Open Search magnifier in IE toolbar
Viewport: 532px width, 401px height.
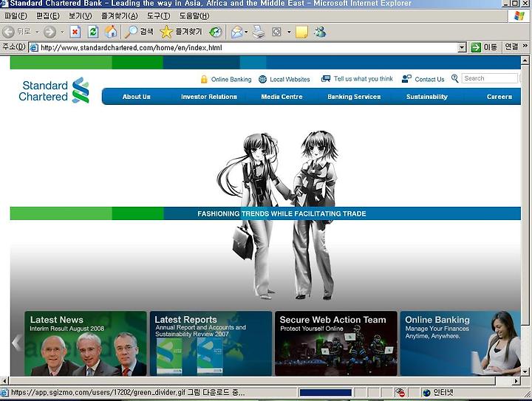click(x=131, y=32)
